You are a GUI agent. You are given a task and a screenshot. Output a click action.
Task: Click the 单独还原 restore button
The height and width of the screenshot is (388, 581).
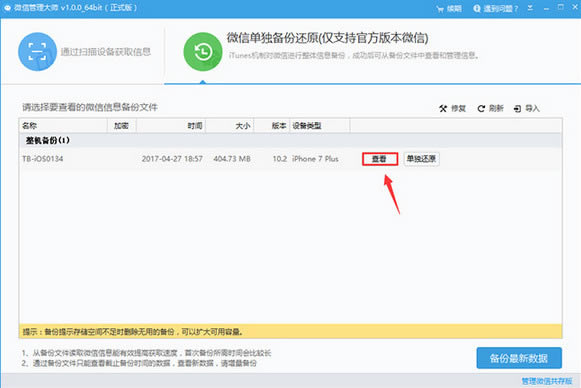421,159
